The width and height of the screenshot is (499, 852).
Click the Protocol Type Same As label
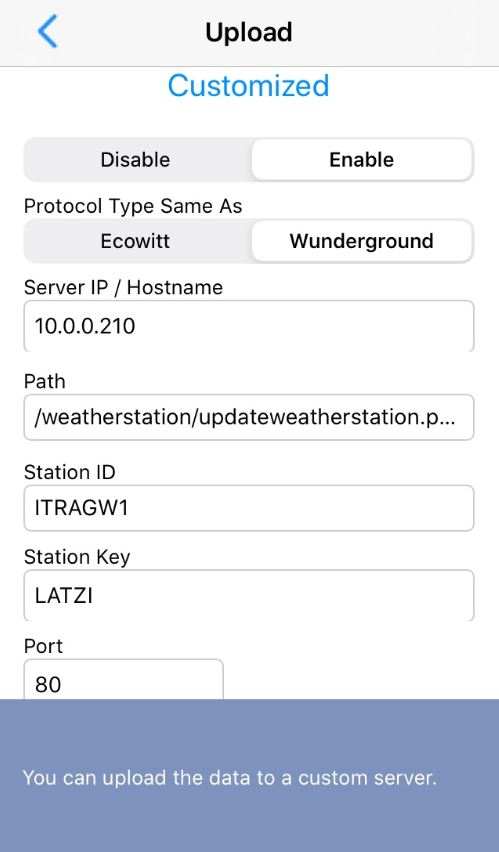click(133, 206)
